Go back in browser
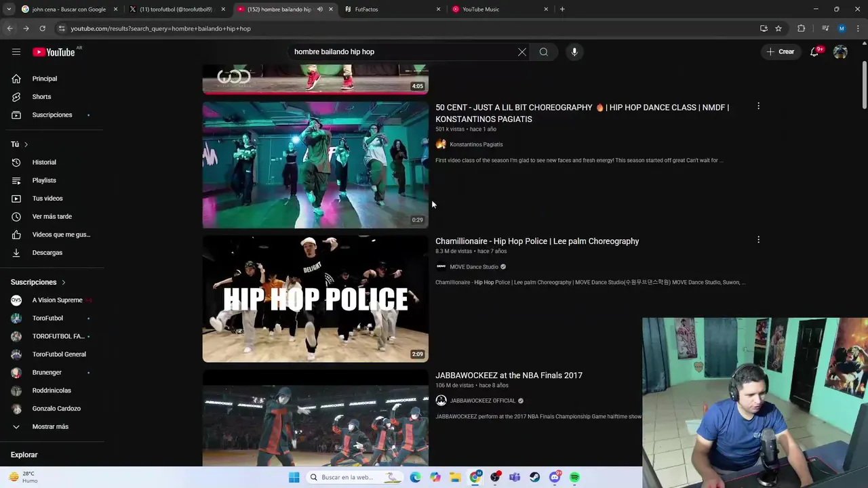This screenshot has width=868, height=488. 9,28
